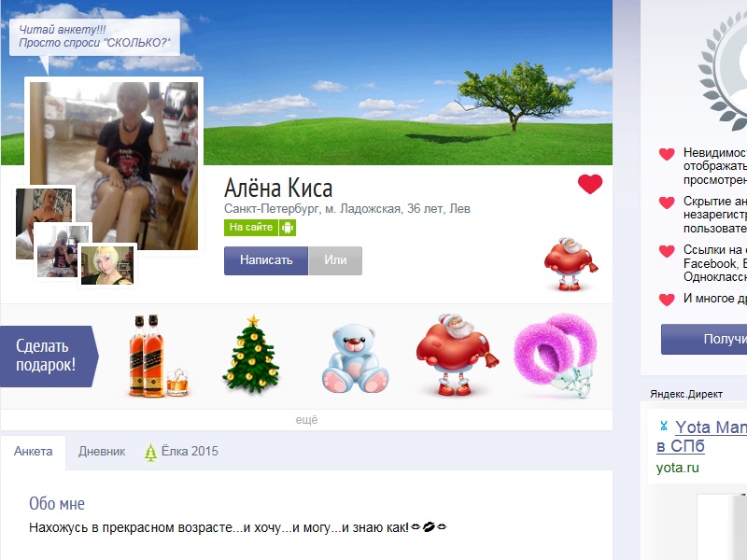747x560 pixels.
Task: Click the Сделать подарок banner
Action: 47,356
